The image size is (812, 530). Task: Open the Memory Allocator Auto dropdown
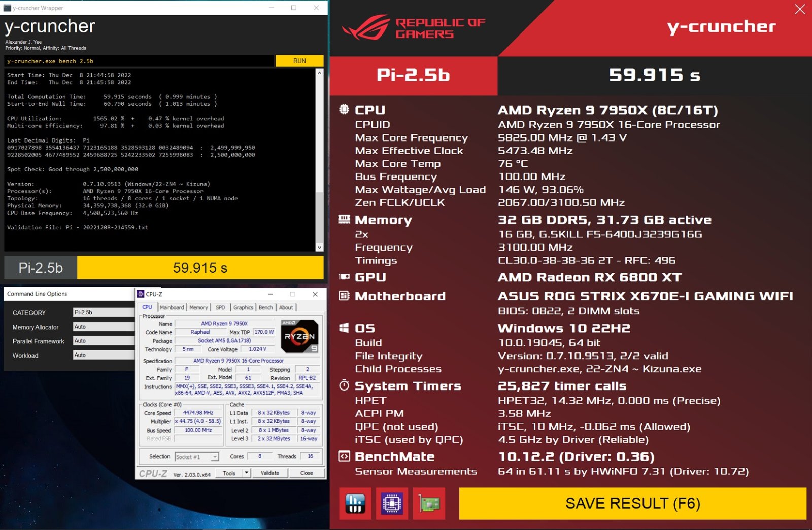click(x=104, y=327)
